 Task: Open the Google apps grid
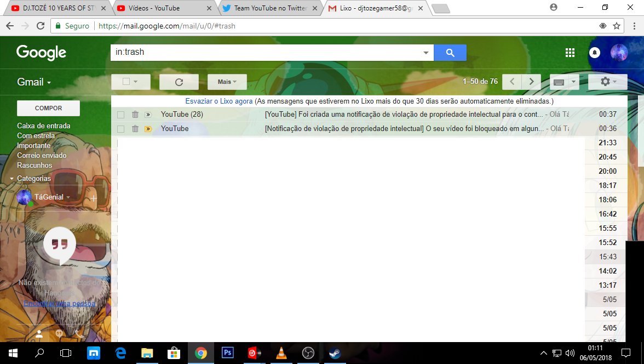pyautogui.click(x=570, y=53)
